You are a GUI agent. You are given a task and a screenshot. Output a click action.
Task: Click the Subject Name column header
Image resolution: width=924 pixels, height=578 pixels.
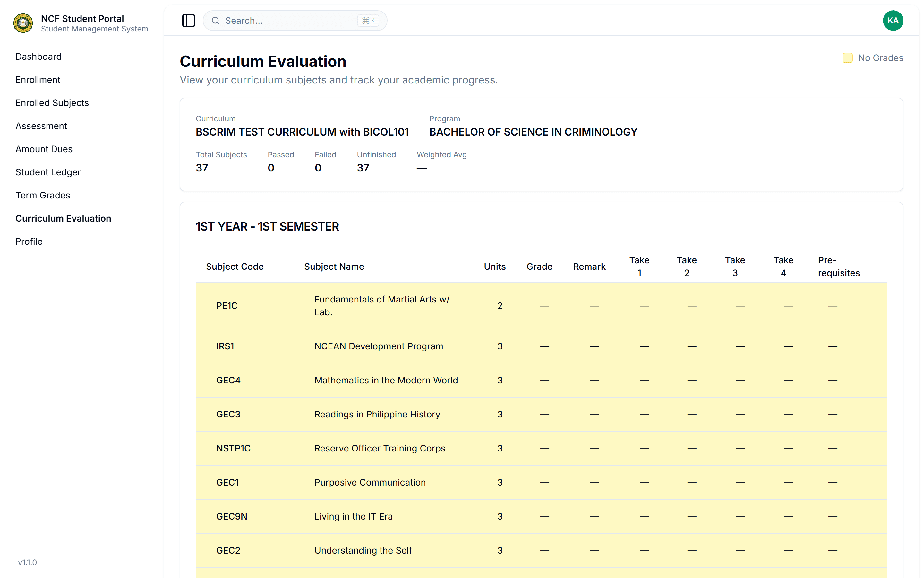click(334, 267)
